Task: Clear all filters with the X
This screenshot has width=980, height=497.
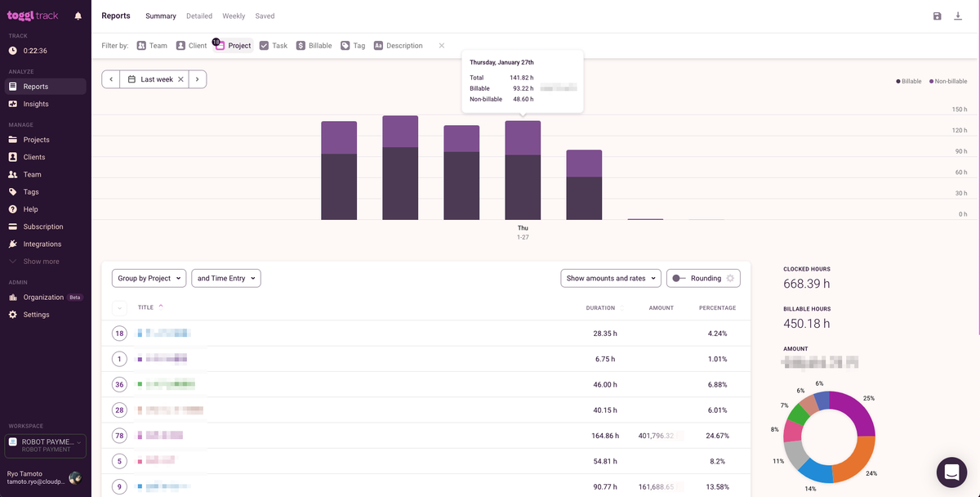Action: (442, 46)
